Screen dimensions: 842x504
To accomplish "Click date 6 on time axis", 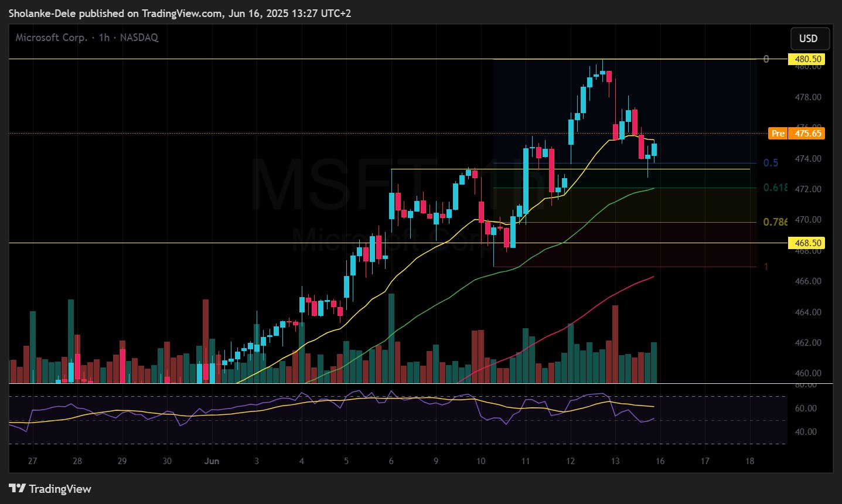I will (x=391, y=461).
